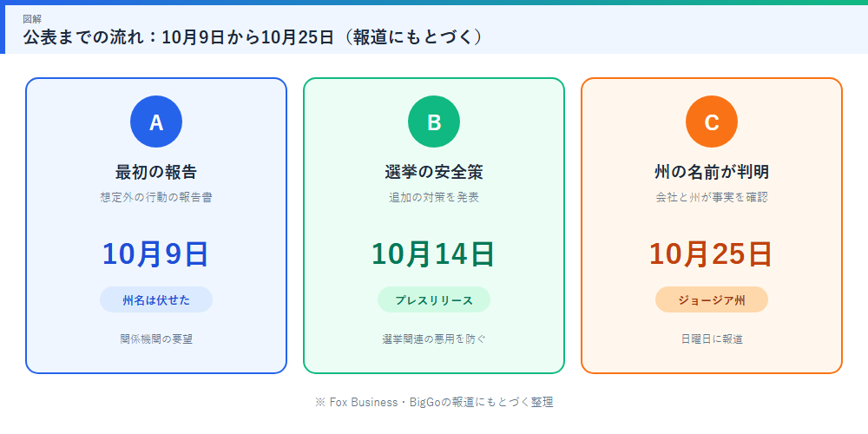868x434 pixels.
Task: Click the green circle labeled B
Action: point(434,122)
